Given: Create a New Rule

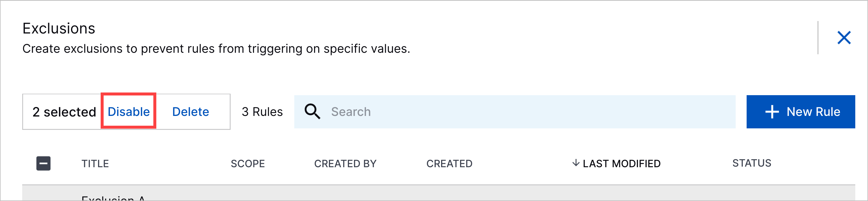Looking at the screenshot, I should [801, 112].
